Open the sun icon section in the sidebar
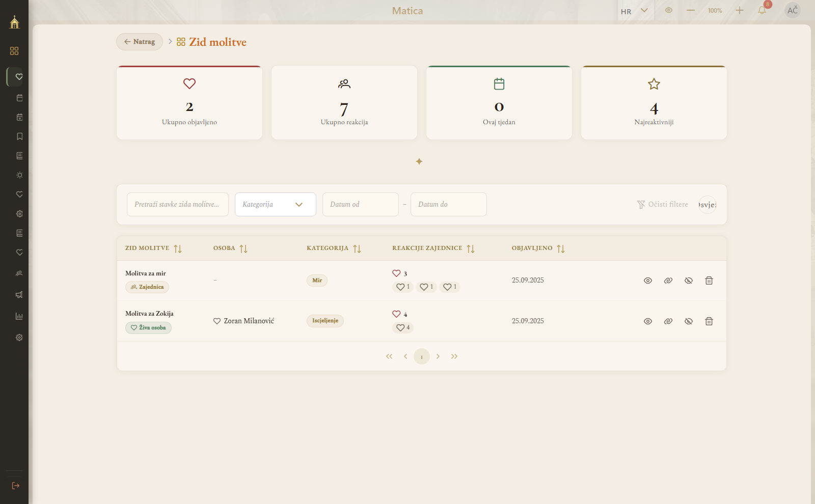This screenshot has width=815, height=504. (19, 175)
